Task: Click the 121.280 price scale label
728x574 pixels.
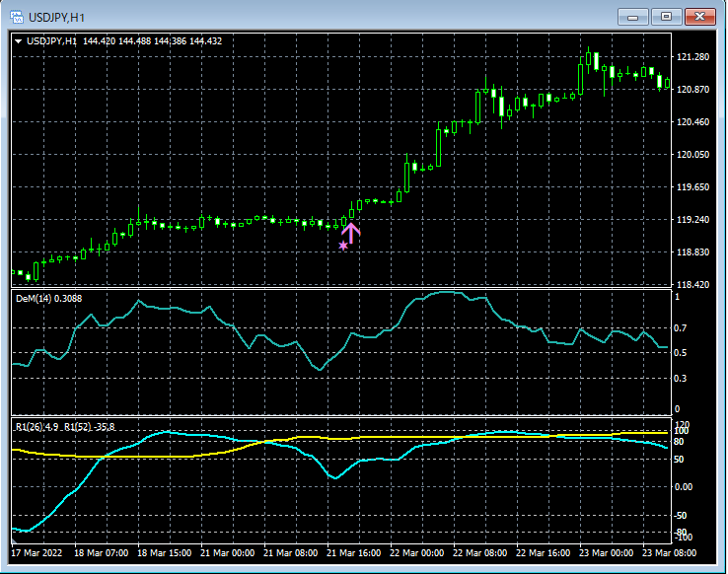Action: coord(694,57)
